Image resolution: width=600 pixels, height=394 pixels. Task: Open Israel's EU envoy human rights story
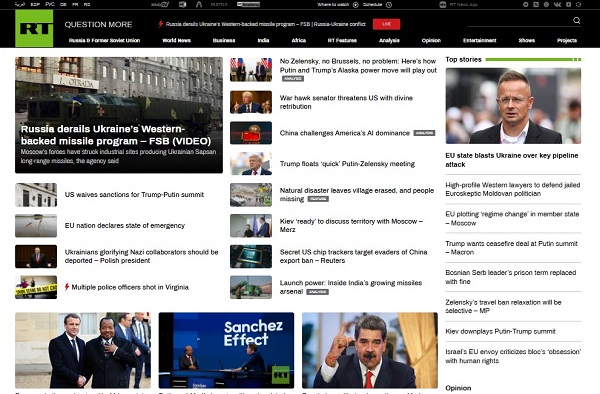coord(513,356)
